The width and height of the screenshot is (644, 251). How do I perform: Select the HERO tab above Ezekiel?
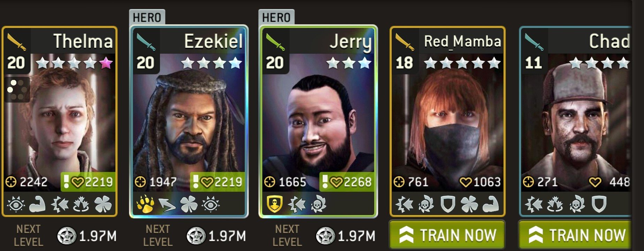[147, 17]
